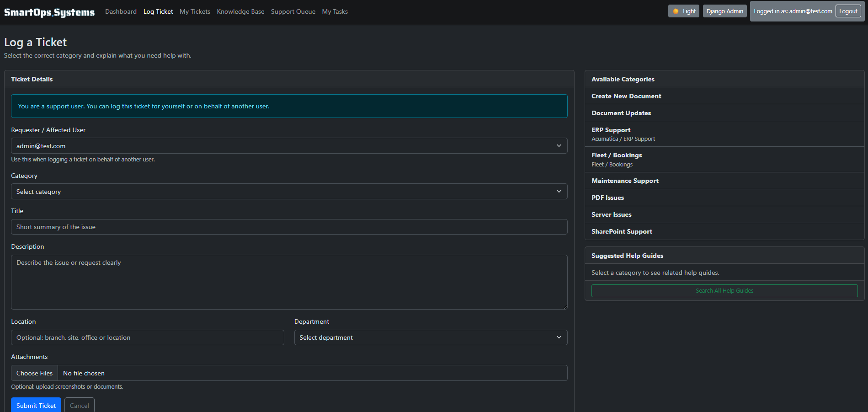Select the Server Issues category
This screenshot has height=412, width=868.
(x=724, y=214)
